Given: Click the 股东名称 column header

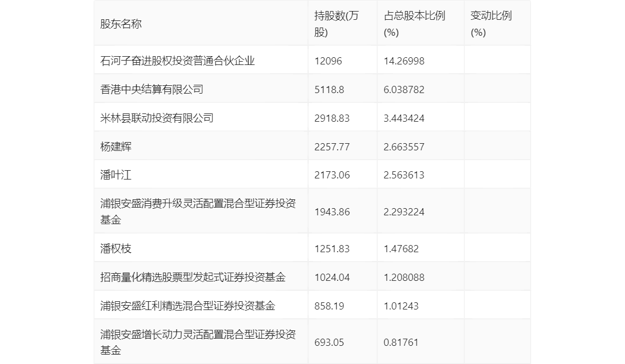Looking at the screenshot, I should pos(121,24).
